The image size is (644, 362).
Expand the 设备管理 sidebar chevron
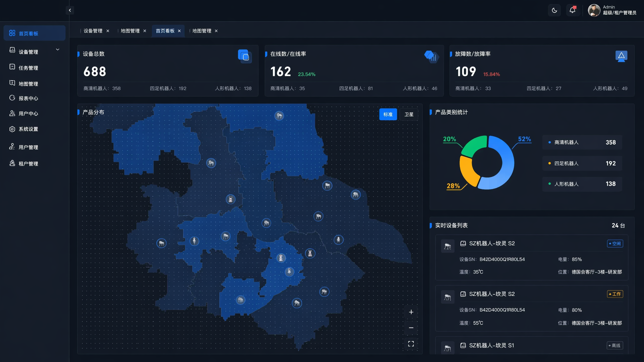58,50
